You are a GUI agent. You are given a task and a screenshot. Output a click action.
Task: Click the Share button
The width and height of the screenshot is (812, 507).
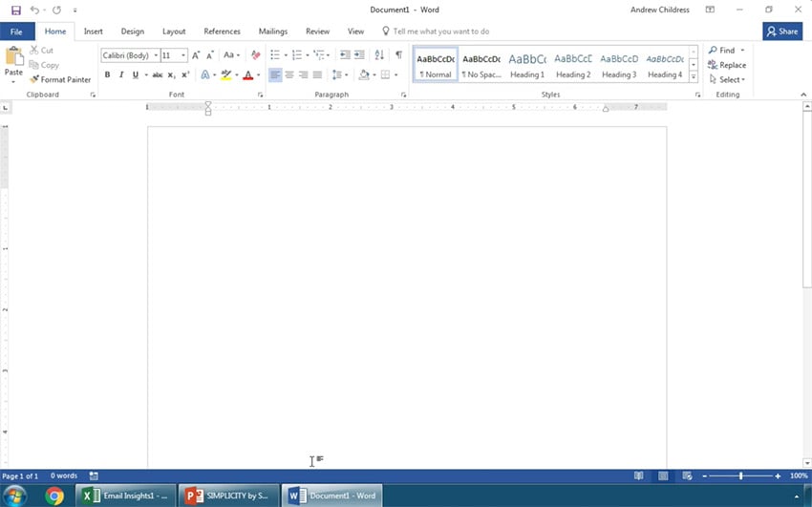[x=782, y=32]
